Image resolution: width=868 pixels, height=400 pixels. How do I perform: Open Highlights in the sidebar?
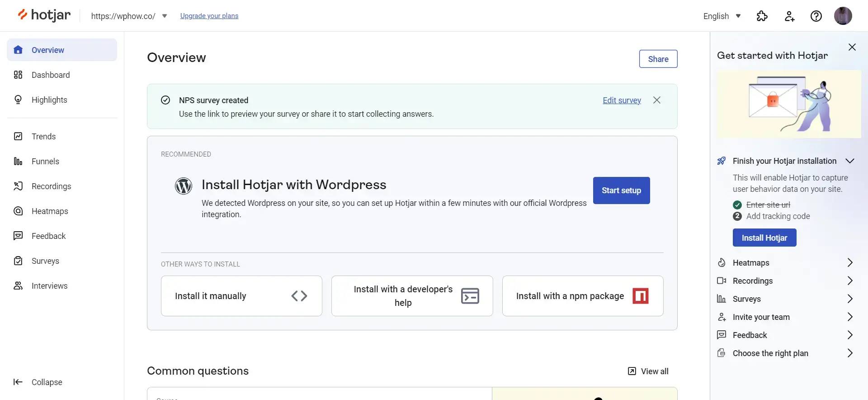[62, 100]
